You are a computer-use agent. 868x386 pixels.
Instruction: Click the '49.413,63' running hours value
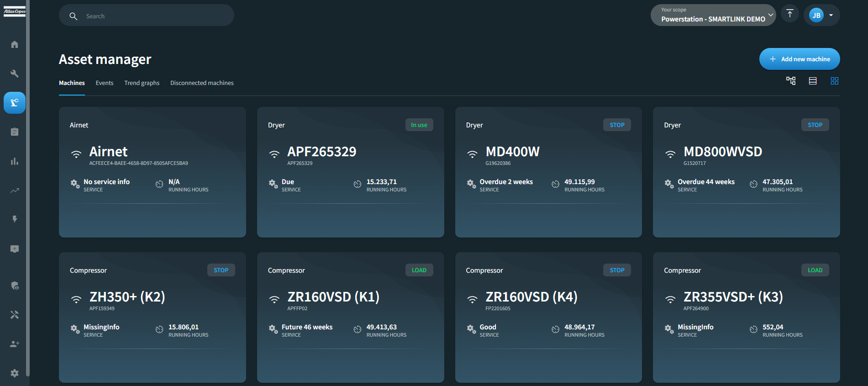pos(381,327)
